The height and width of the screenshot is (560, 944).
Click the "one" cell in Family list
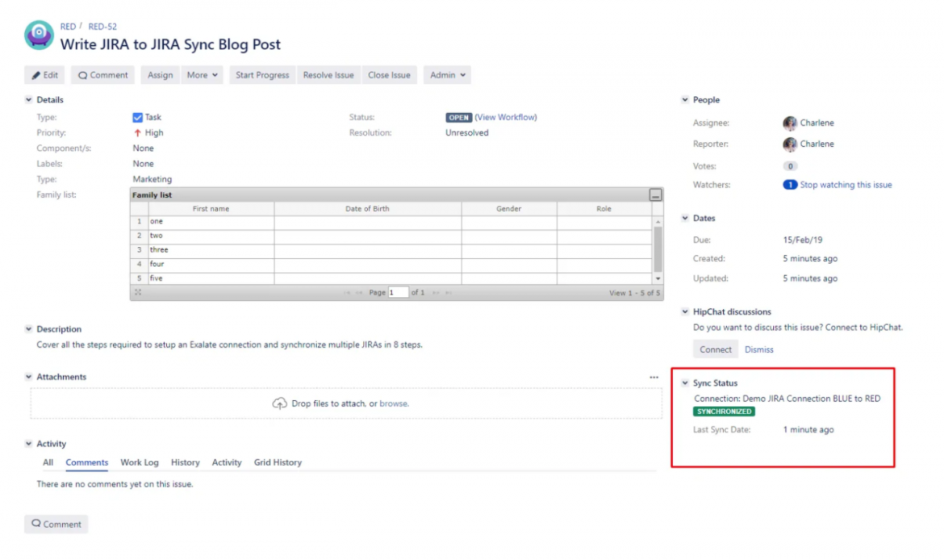tap(211, 222)
